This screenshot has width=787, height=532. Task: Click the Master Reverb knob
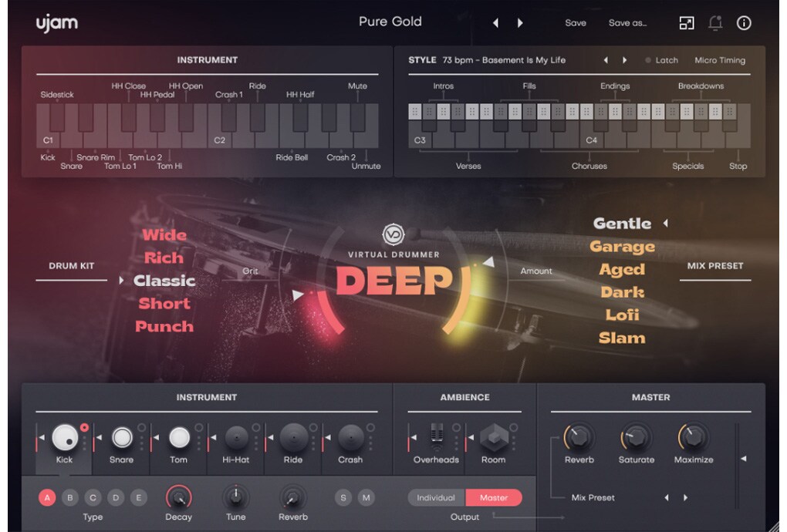(x=579, y=436)
